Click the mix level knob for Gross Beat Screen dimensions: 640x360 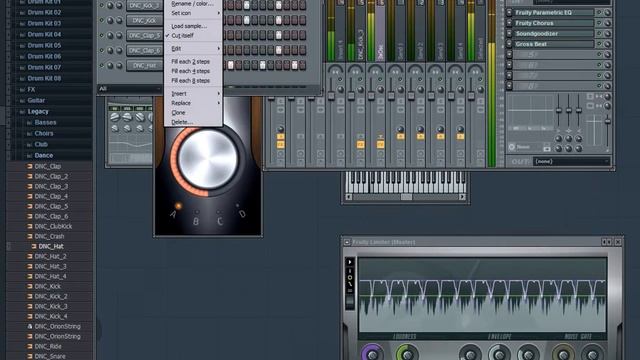[607, 44]
